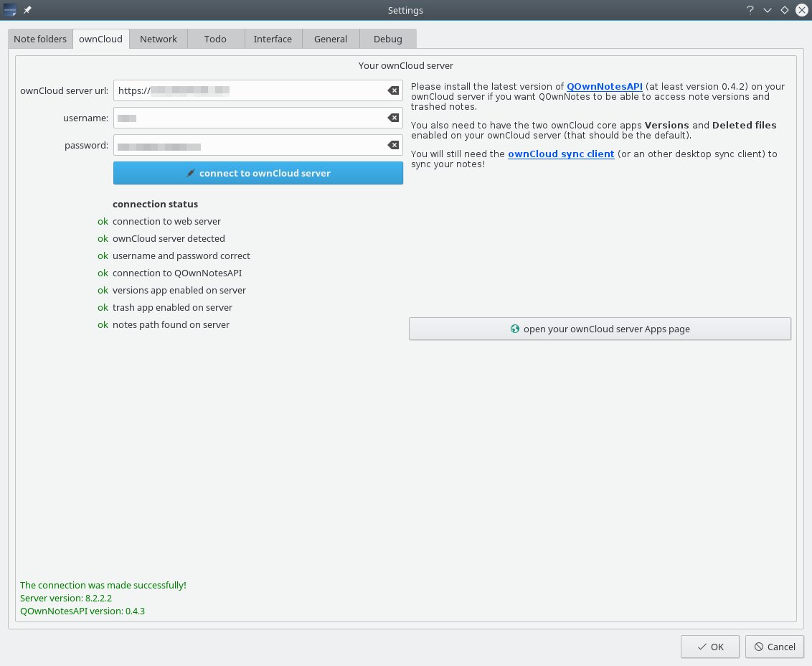Click connect to ownCloud server button

click(x=258, y=173)
